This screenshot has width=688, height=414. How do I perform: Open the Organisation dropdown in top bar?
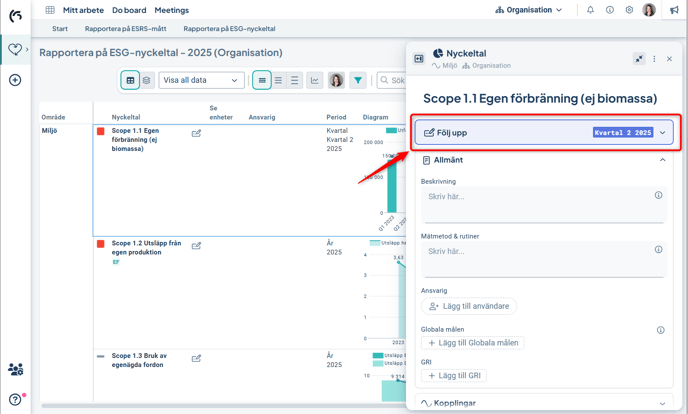pos(529,10)
